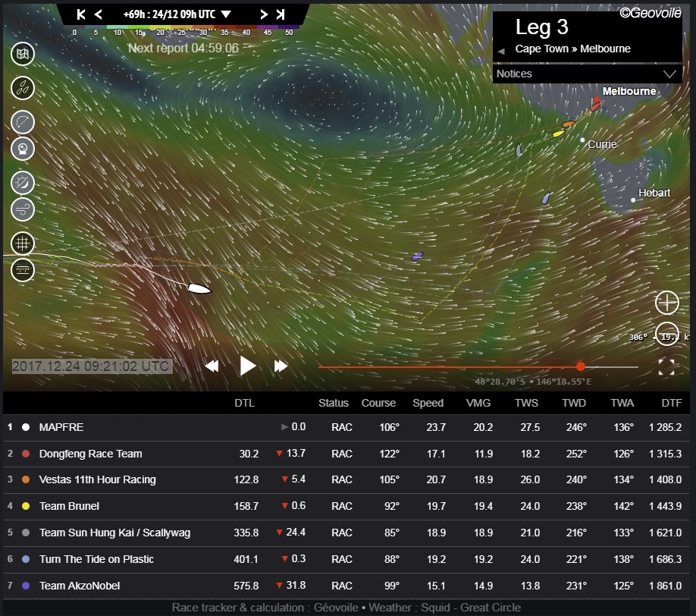
Task: Select the orange Vestas boat on the map
Action: [x=569, y=124]
